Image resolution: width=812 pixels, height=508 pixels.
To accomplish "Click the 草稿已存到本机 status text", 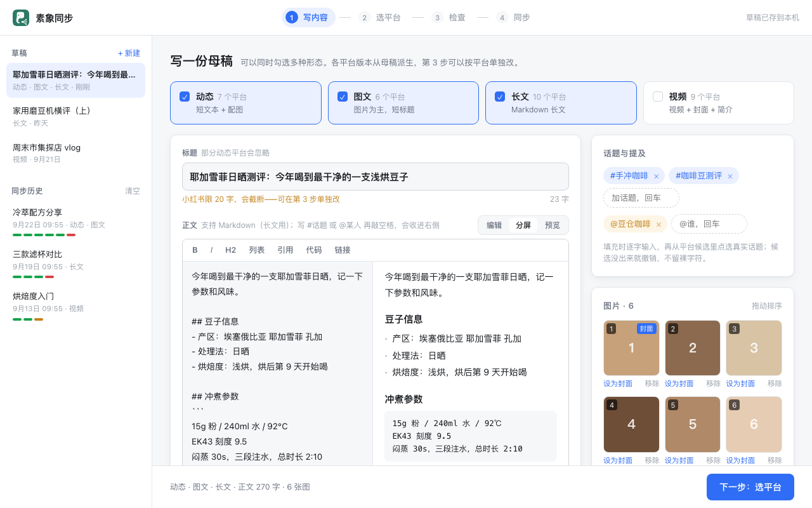I will [773, 18].
